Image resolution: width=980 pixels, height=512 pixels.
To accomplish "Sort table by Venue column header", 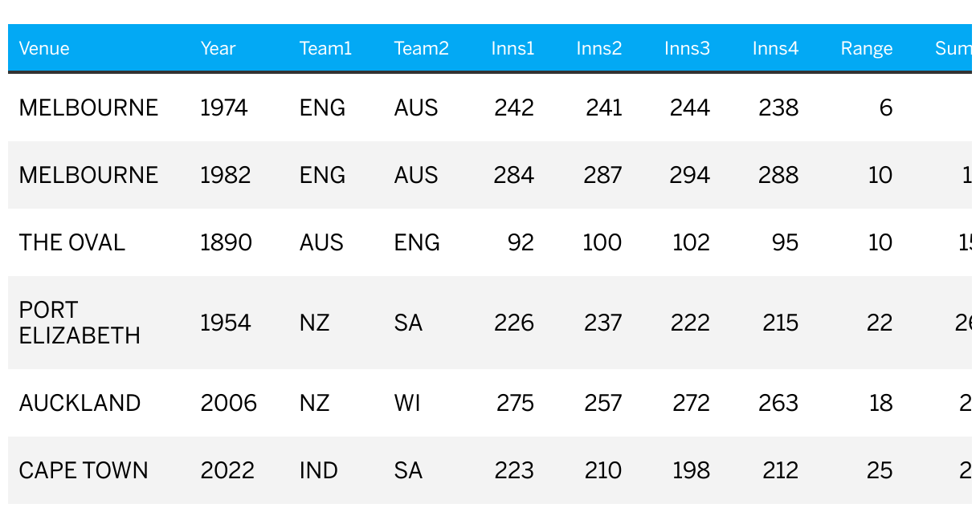I will [x=44, y=48].
